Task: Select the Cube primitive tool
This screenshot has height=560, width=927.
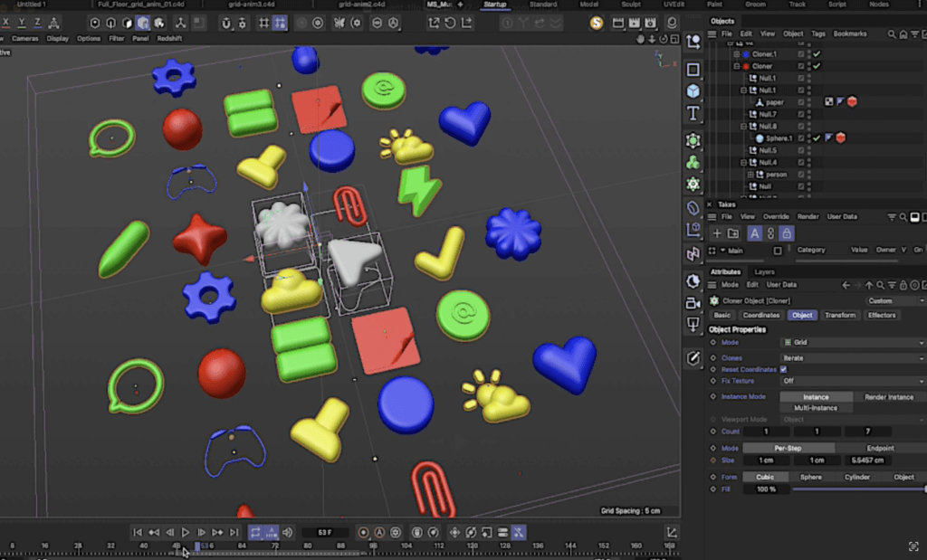Action: 693,91
